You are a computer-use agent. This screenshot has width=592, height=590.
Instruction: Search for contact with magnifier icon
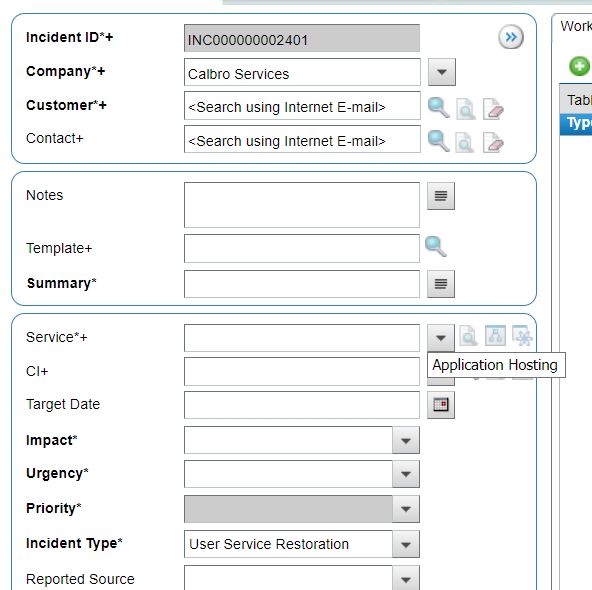[x=438, y=141]
